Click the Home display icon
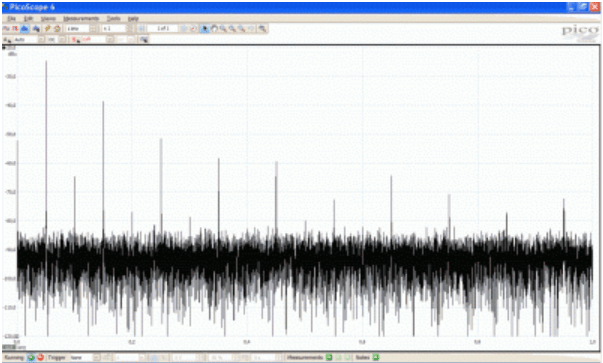603x363 pixels. [x=57, y=29]
